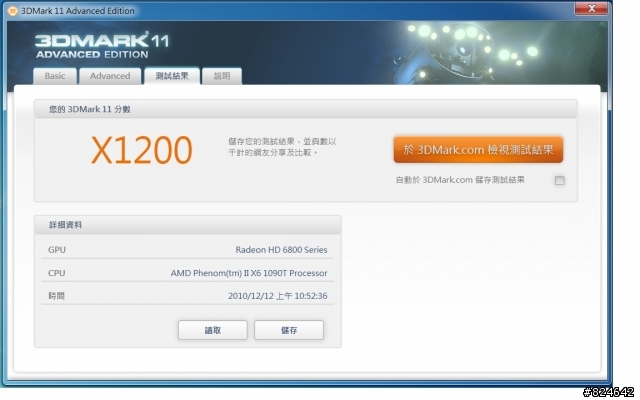Click the 讀取 button
Viewport: 640px width, 400px height.
point(213,330)
